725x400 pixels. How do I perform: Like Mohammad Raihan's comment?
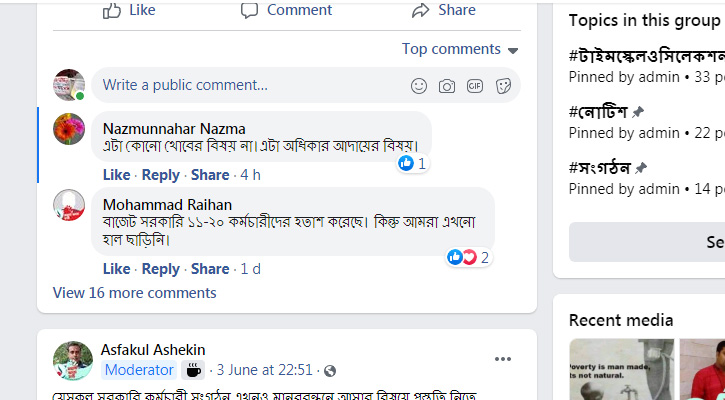click(116, 269)
